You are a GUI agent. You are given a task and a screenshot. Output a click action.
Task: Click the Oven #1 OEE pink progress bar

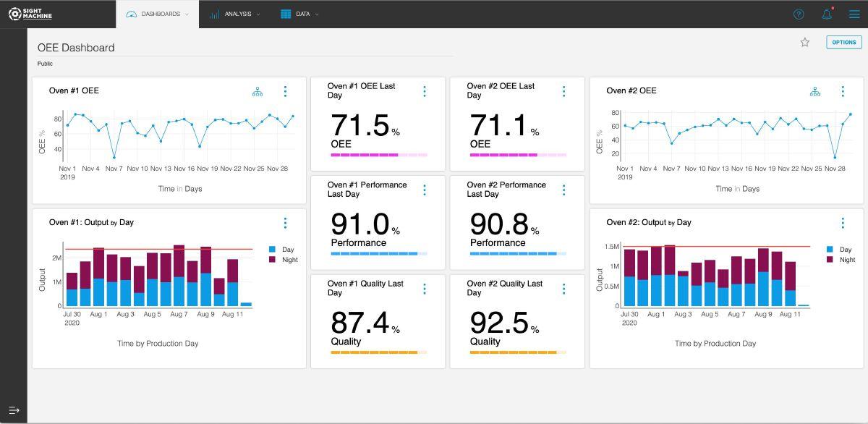coord(379,155)
